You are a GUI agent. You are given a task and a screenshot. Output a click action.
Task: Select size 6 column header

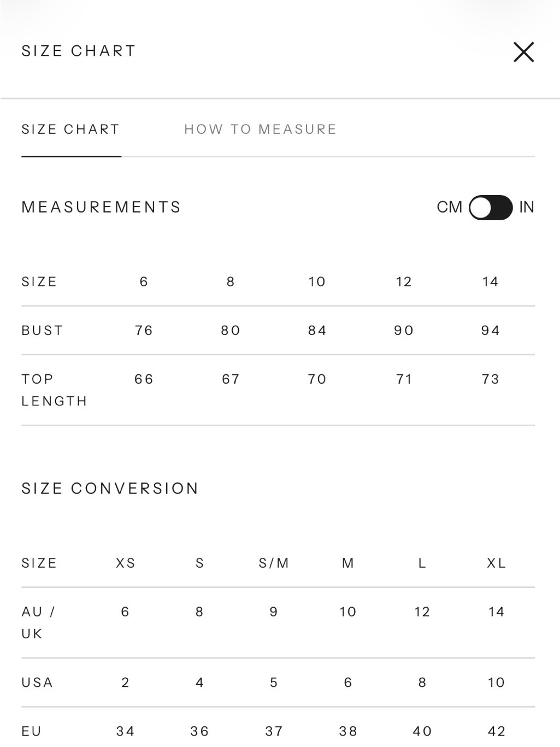click(x=144, y=282)
